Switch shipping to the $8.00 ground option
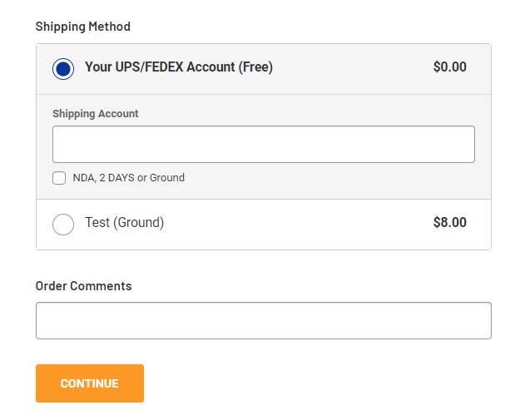530x420 pixels. click(63, 225)
